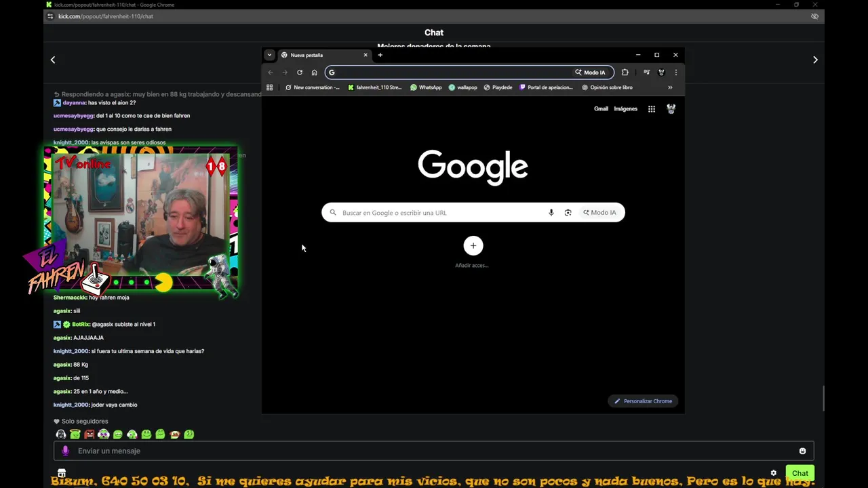Search by image with Google Lens icon
Viewport: 868px width, 488px height.
tap(568, 213)
